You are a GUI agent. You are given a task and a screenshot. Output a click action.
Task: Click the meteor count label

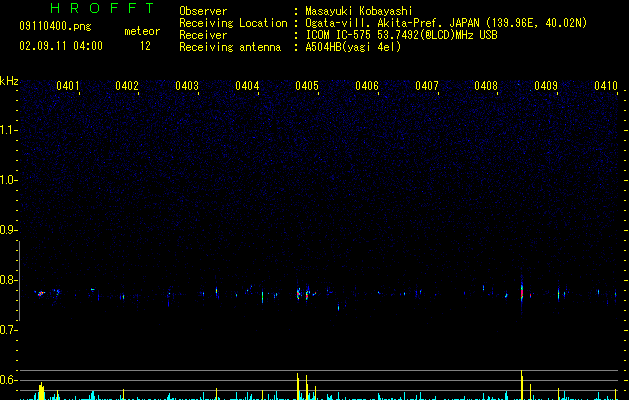(142, 31)
